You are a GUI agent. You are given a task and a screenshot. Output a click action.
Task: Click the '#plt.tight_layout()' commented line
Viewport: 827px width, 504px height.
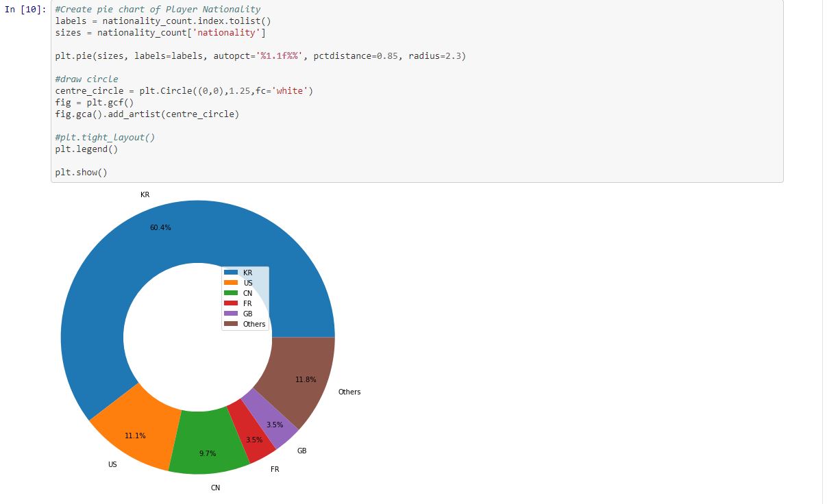(105, 138)
